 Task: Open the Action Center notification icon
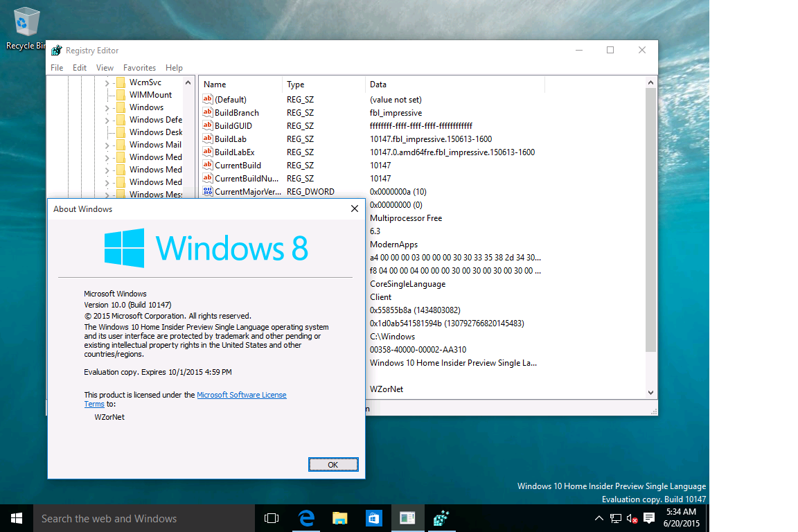tap(648, 517)
